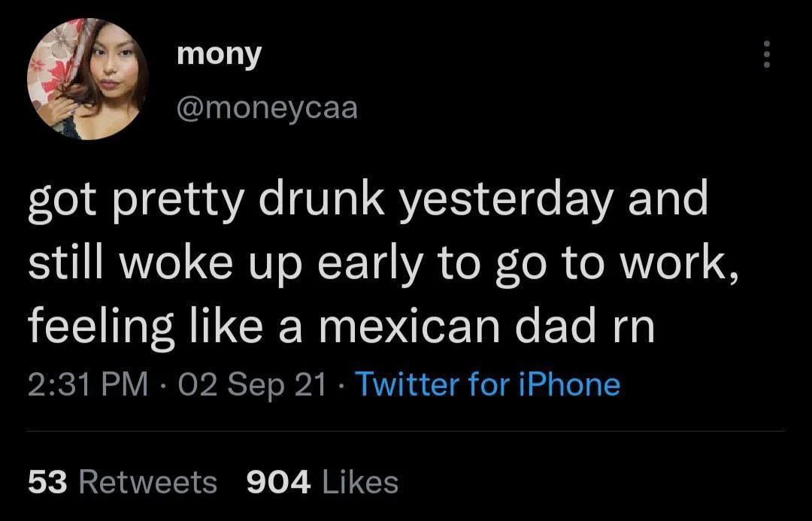This screenshot has width=812, height=521.
Task: Click the 2:31 PM timestamp
Action: (87, 385)
